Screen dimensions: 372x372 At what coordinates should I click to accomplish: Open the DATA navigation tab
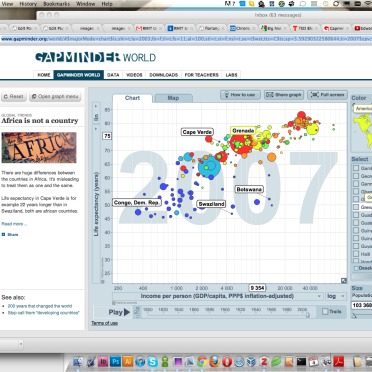click(113, 75)
